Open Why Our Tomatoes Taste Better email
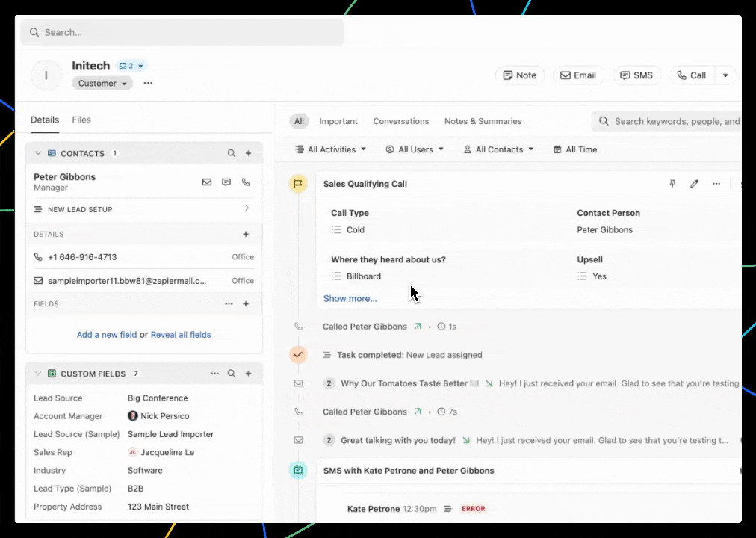Screen dimensions: 756x538 pyautogui.click(x=404, y=384)
